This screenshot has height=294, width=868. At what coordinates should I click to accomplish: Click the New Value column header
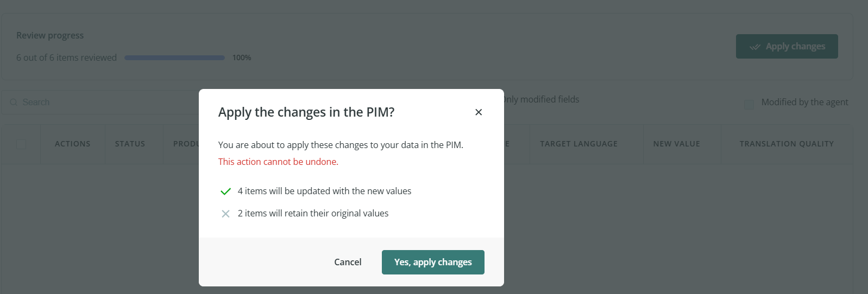(x=676, y=144)
